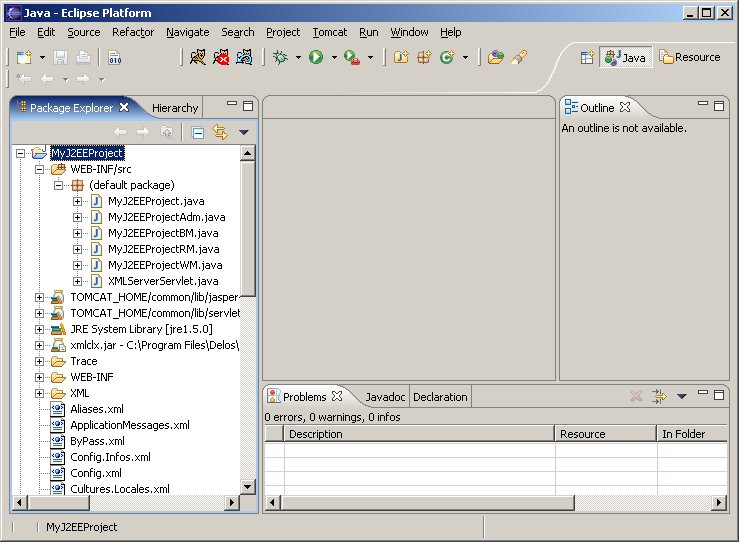Click the Open Perspective icon
The image size is (739, 542).
588,58
